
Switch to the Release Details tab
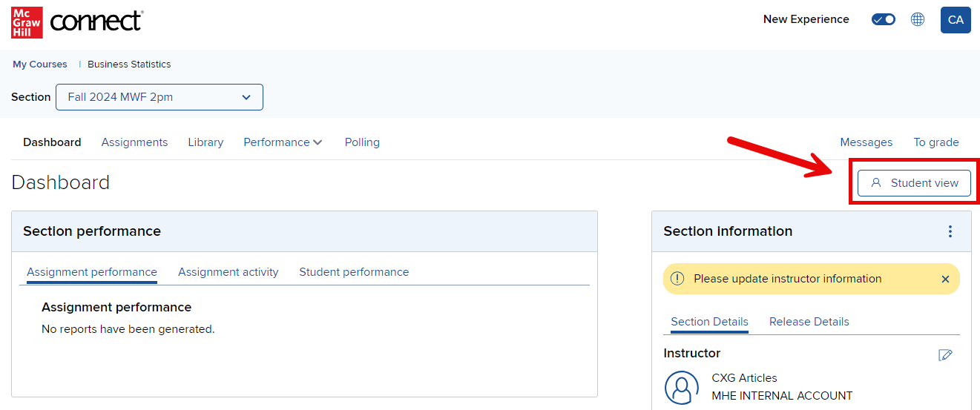pos(809,322)
